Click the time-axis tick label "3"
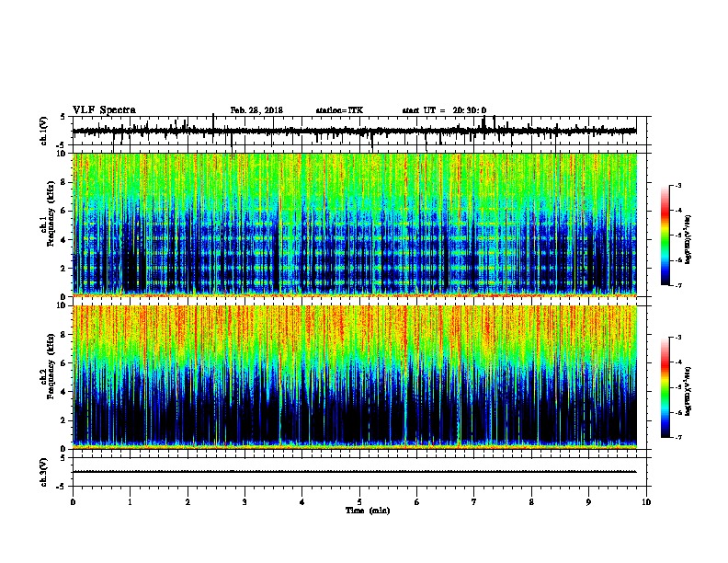The width and height of the screenshot is (728, 563). click(x=245, y=502)
